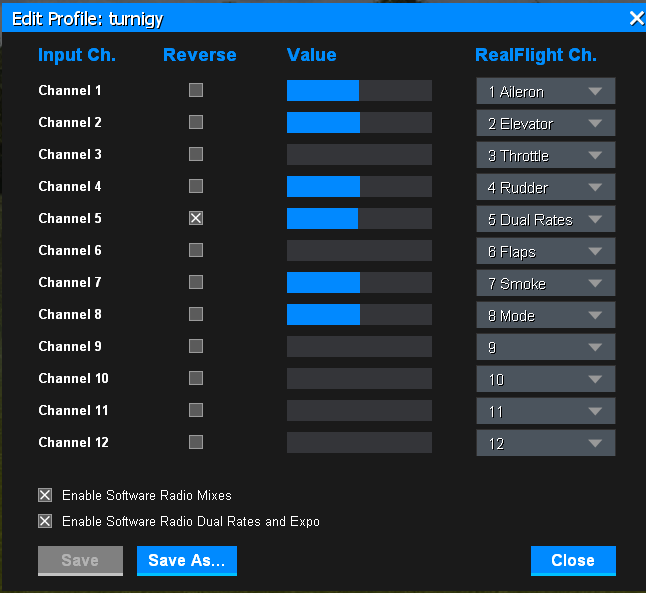
Task: Open the 1 Aileron dropdown
Action: click(545, 91)
